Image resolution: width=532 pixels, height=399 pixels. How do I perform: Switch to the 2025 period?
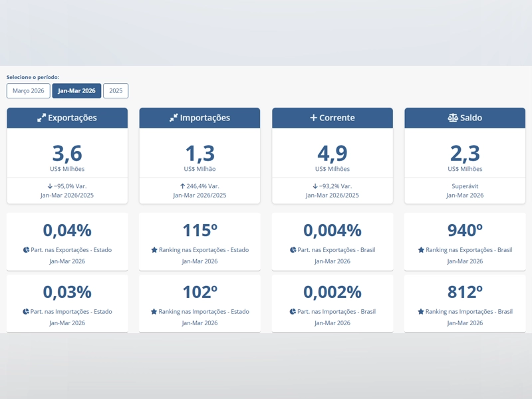click(x=116, y=90)
